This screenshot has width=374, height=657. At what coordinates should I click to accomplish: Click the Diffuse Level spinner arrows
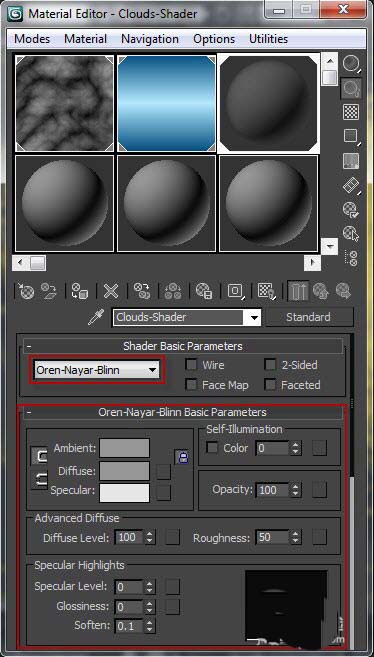tap(150, 538)
